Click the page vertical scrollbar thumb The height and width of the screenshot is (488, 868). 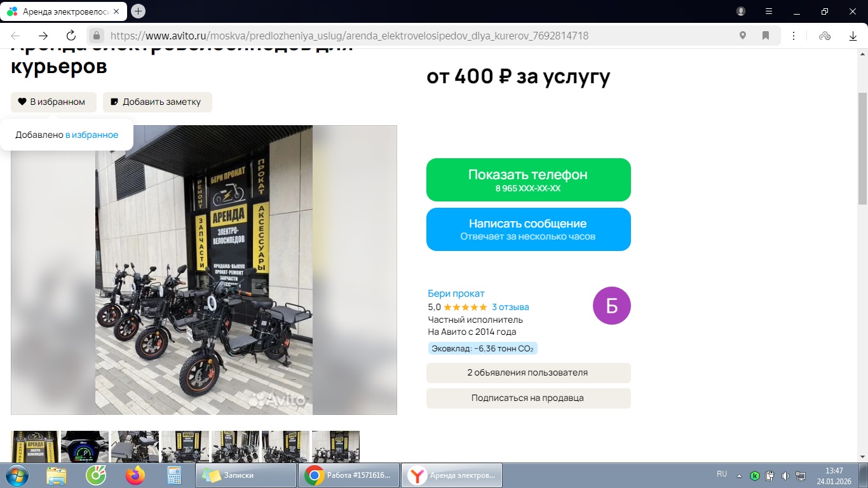(862, 149)
